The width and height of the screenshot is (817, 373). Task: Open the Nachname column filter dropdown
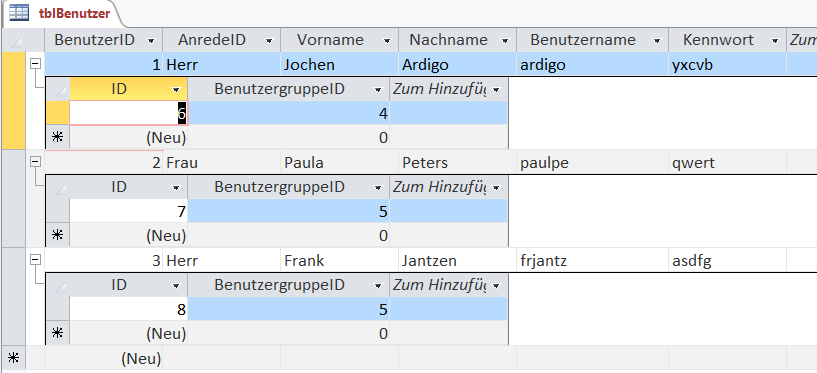click(505, 41)
